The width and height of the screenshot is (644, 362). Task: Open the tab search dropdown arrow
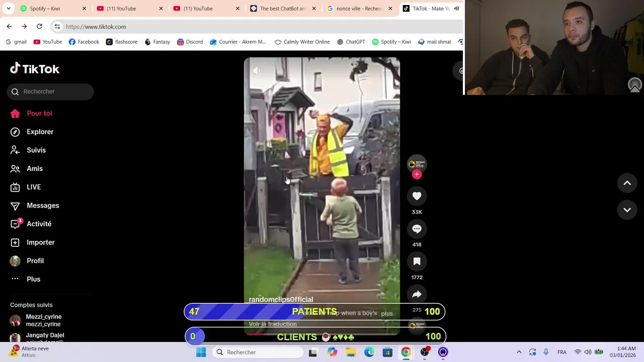coord(9,9)
